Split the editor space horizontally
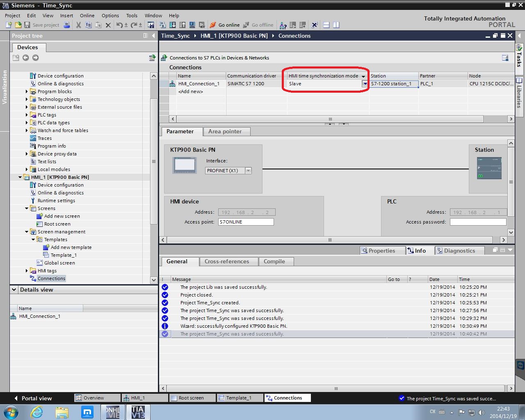This screenshot has height=420, width=525. (x=326, y=25)
